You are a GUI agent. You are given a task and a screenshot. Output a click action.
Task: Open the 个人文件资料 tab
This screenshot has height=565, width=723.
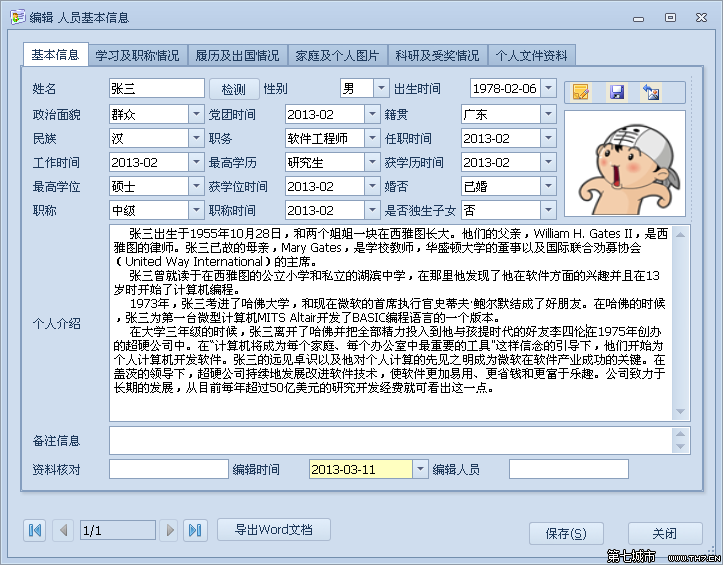[x=532, y=56]
